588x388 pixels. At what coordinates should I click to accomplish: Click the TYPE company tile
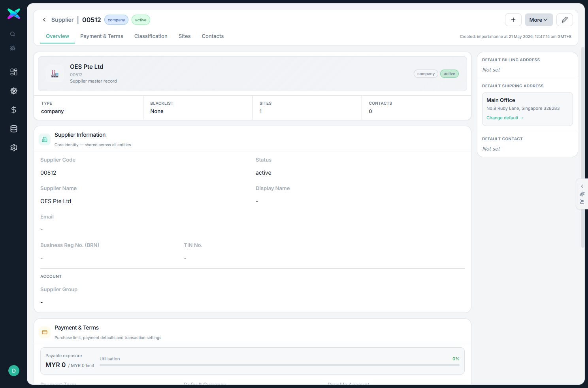(x=89, y=107)
